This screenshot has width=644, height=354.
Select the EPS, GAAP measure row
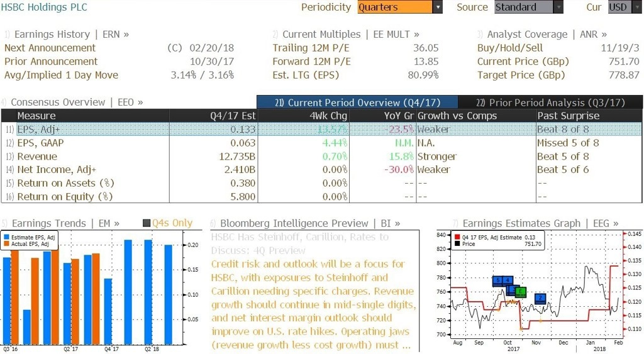coord(321,143)
